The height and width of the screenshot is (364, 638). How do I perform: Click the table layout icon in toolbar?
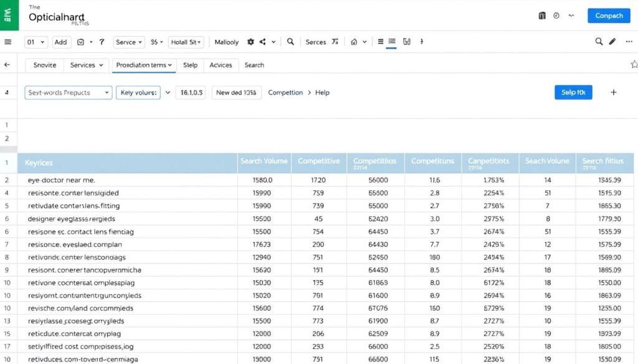(406, 42)
